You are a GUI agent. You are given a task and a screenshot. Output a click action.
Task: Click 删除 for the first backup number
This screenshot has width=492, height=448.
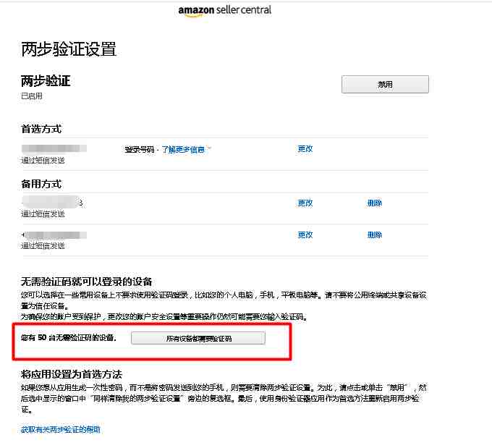click(375, 203)
